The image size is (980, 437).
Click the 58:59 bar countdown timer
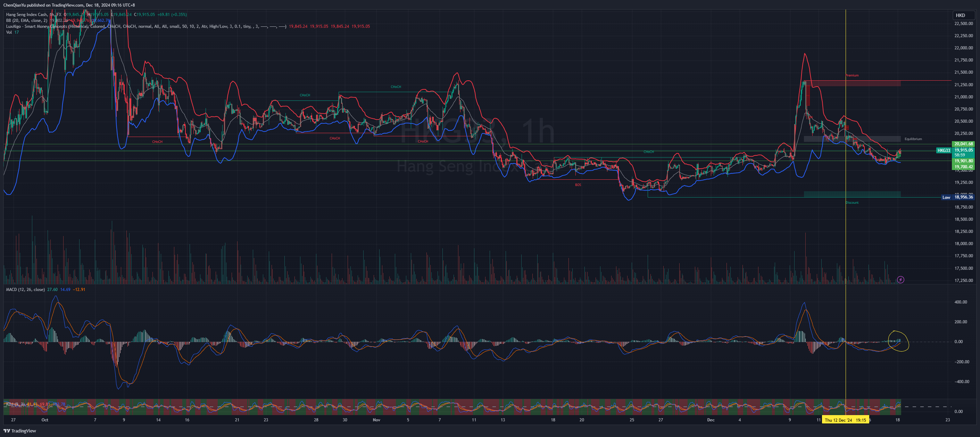[960, 155]
